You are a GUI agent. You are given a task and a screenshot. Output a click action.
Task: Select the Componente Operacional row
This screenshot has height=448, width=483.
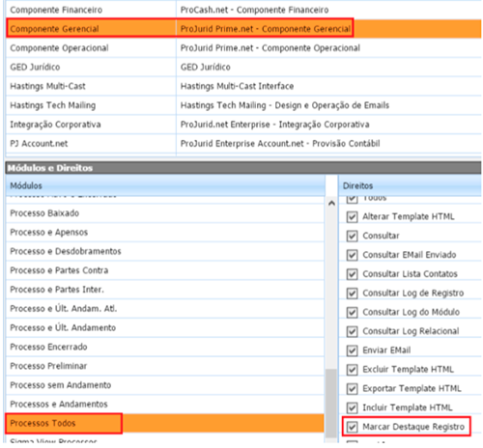point(243,48)
